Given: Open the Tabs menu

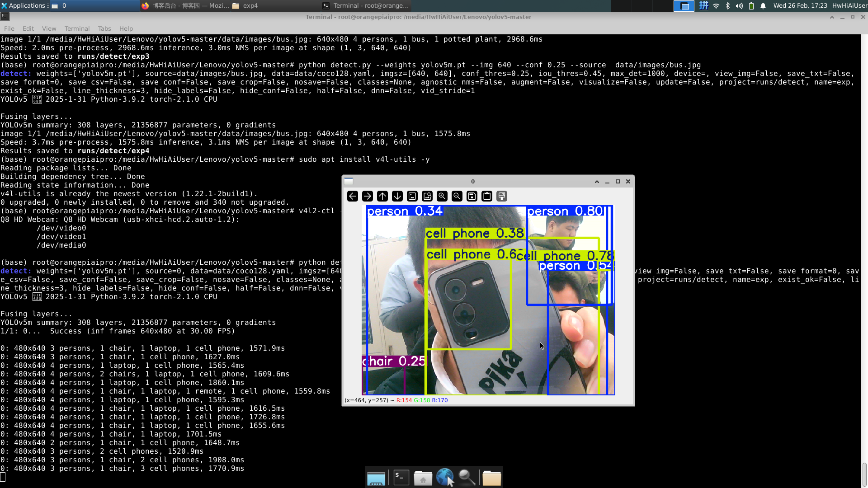Looking at the screenshot, I should (x=104, y=28).
